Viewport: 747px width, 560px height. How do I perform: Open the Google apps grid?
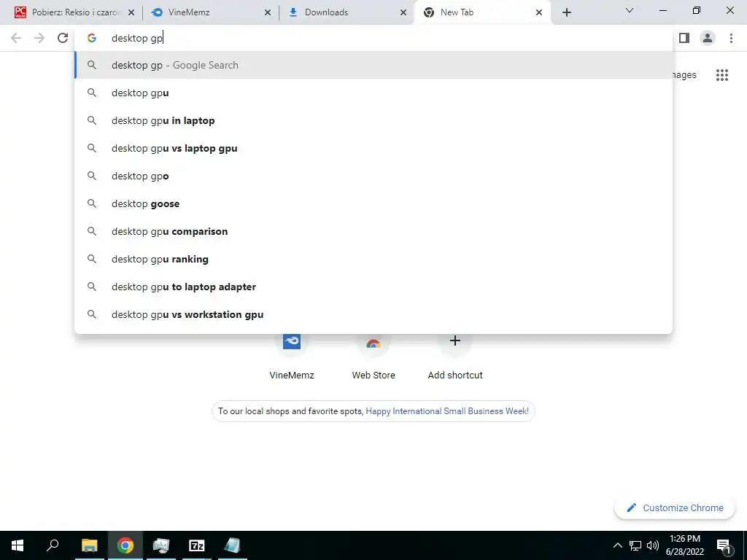click(x=721, y=75)
